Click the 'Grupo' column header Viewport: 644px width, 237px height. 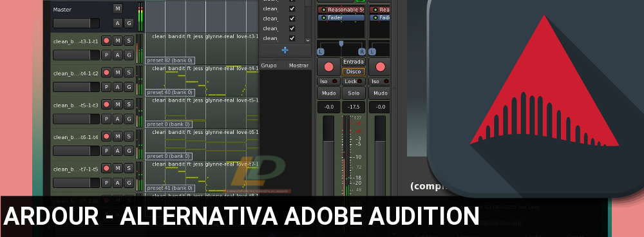coord(269,65)
